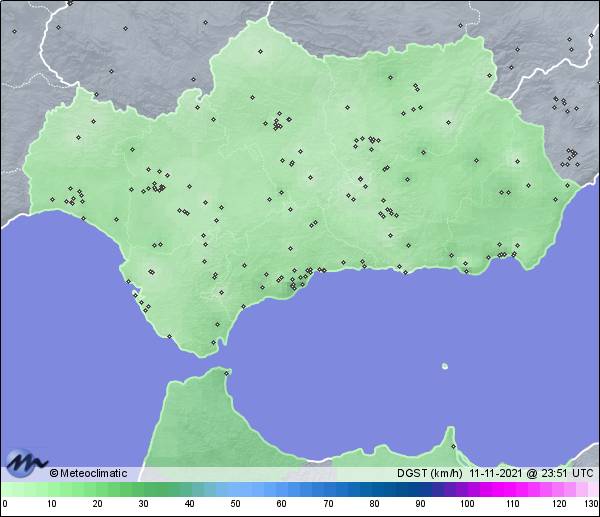Click the 130 km/h end of the scale
The height and width of the screenshot is (517, 600).
[x=591, y=503]
